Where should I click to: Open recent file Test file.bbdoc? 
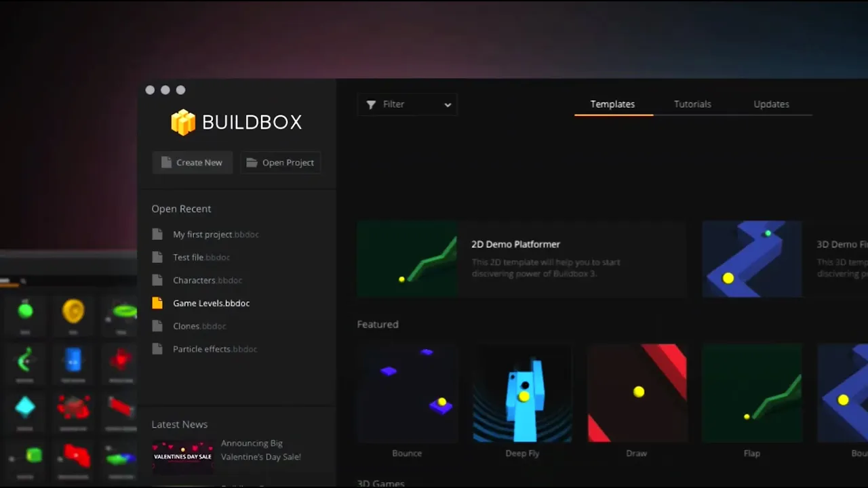(x=201, y=258)
